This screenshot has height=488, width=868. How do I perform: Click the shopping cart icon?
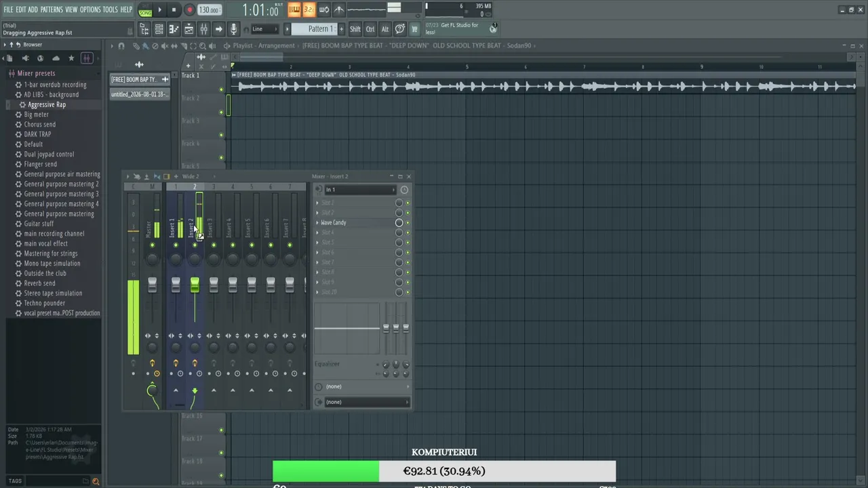(x=414, y=29)
